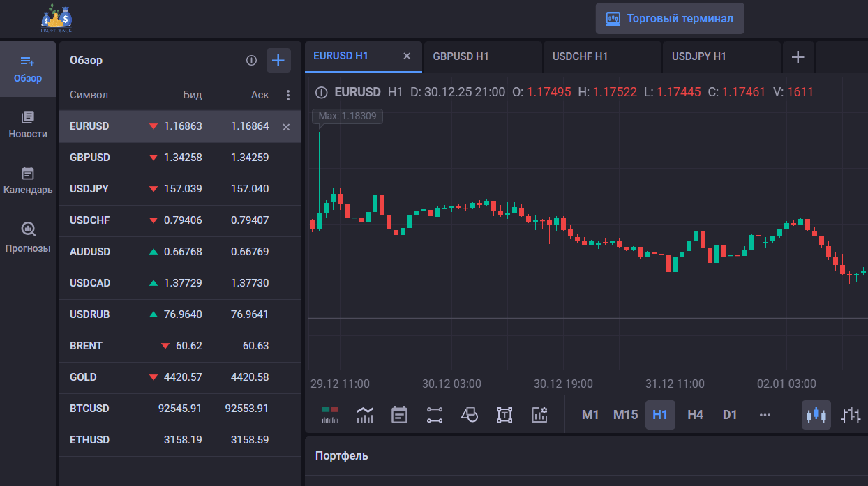Viewport: 868px width, 486px height.
Task: Click the Торговый терминал button
Action: [x=670, y=19]
